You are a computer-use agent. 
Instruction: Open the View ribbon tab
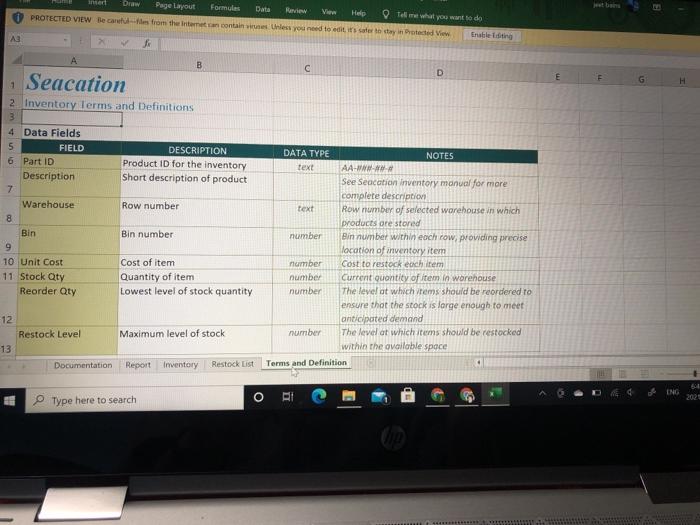(x=329, y=12)
